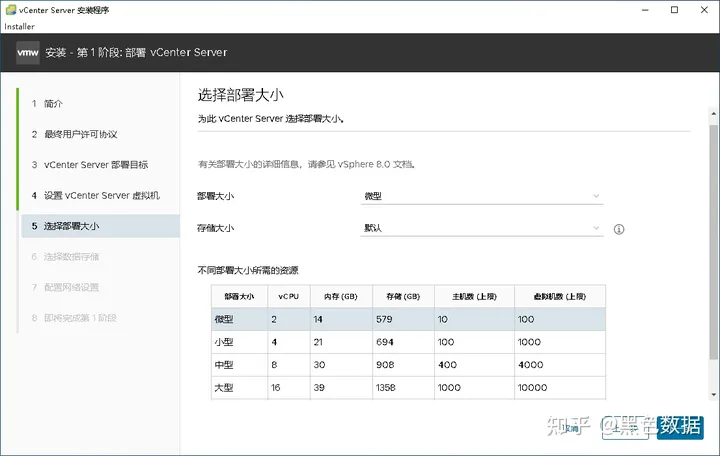720x456 pixels.
Task: Open the 存储大小 dropdown showing 默认
Action: pyautogui.click(x=482, y=228)
